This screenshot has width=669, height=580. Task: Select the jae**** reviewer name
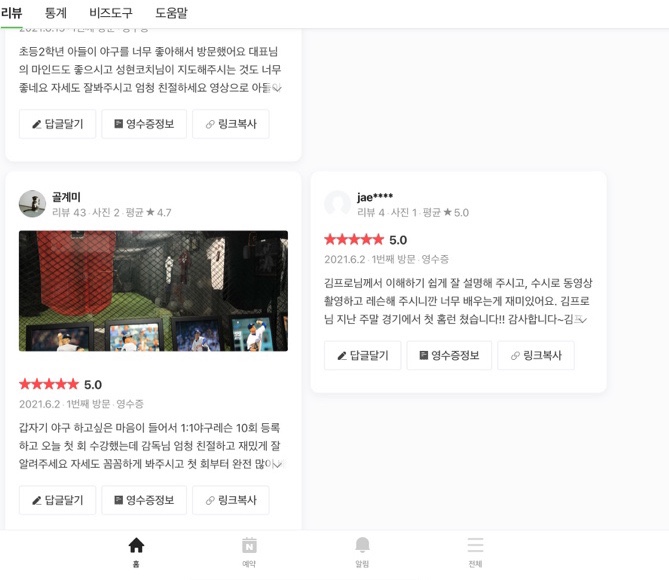(x=375, y=197)
